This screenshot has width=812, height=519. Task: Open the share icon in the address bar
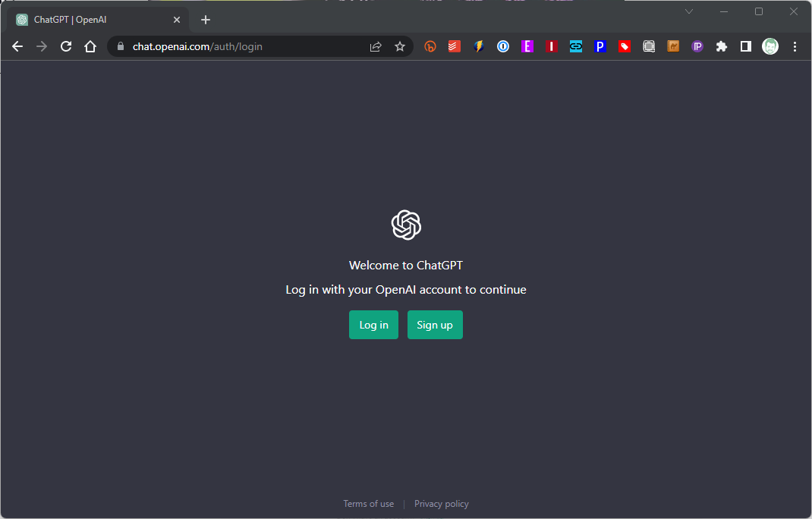(x=375, y=46)
